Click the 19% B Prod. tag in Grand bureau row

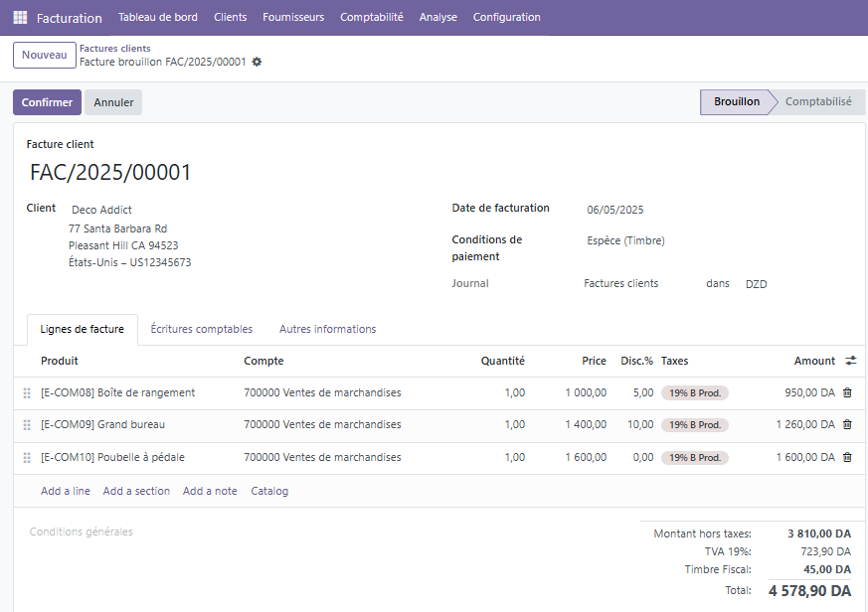pos(695,425)
